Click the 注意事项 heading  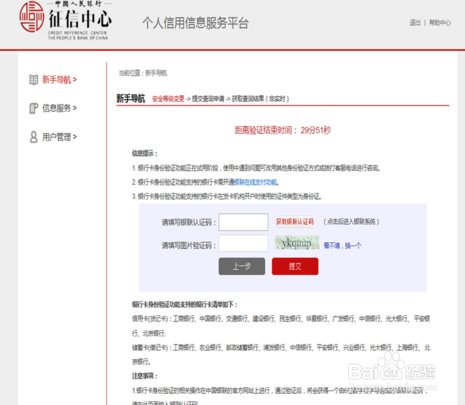click(x=145, y=376)
